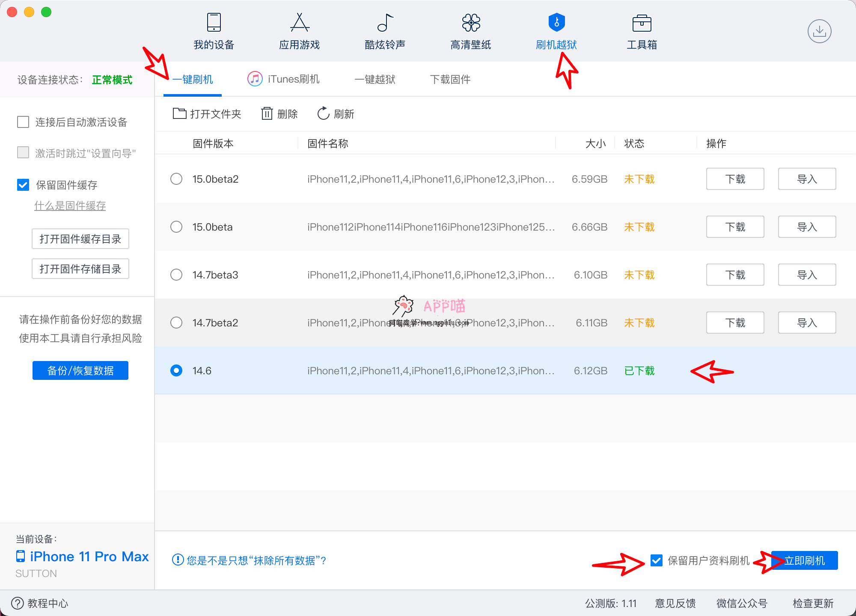The width and height of the screenshot is (856, 616).
Task: Open the 酷炫铃声 music note icon
Action: [x=385, y=22]
